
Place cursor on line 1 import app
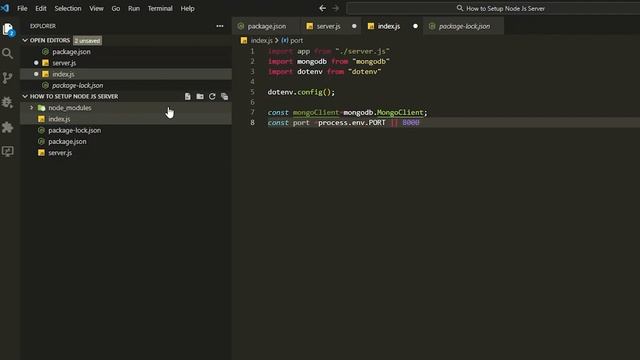pos(329,51)
